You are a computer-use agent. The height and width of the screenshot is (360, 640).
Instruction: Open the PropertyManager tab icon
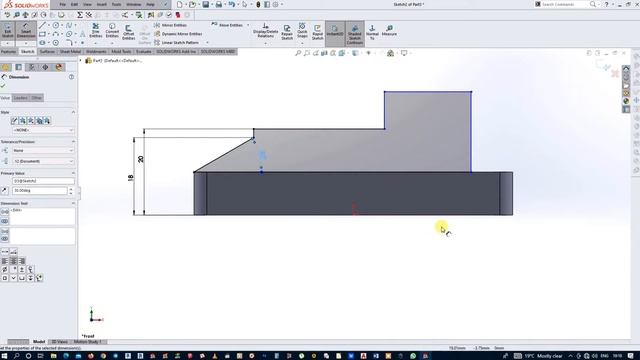click(x=19, y=67)
